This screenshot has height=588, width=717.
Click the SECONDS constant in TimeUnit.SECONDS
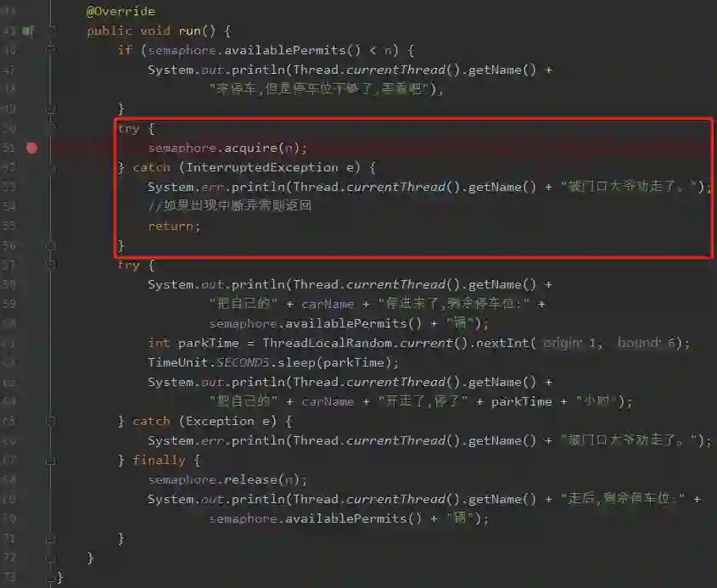(243, 362)
